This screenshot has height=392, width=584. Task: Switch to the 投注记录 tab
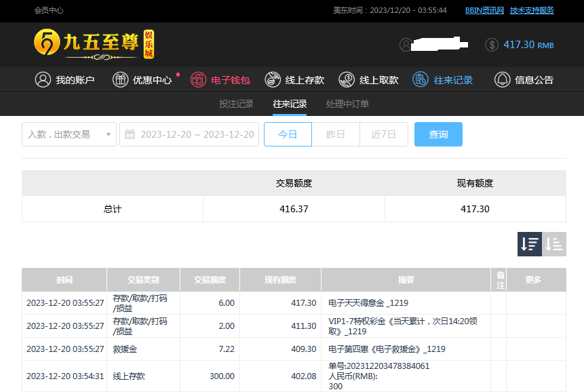(x=236, y=104)
